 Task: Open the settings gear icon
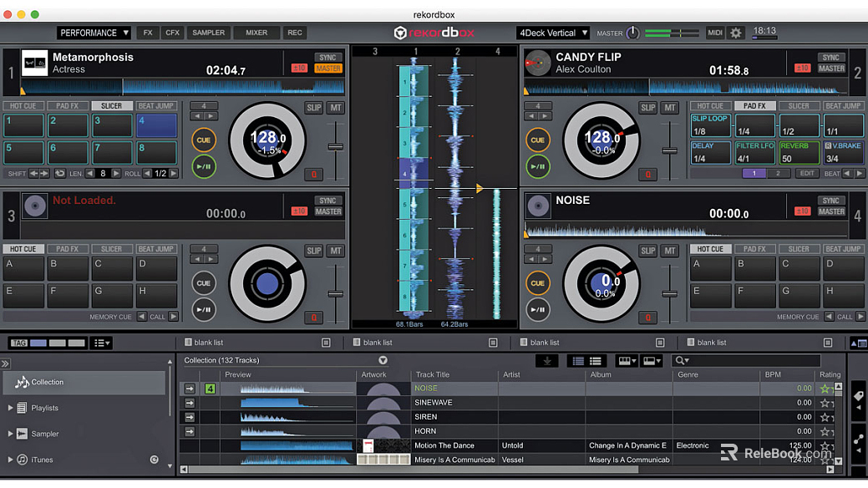pos(735,33)
